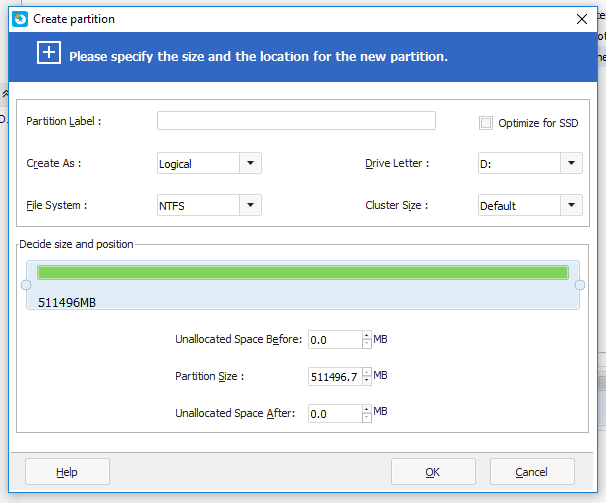Click the plus icon in the blue header

tap(49, 54)
